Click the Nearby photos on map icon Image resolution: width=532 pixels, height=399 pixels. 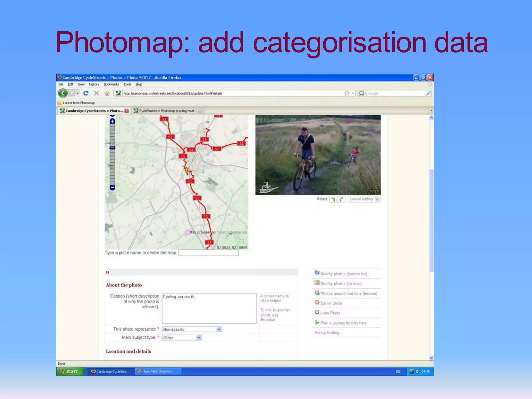(x=317, y=283)
